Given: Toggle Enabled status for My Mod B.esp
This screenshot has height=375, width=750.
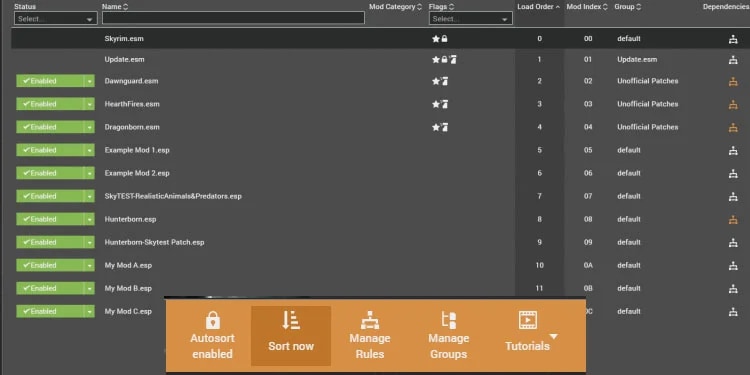Looking at the screenshot, I should click(50, 288).
